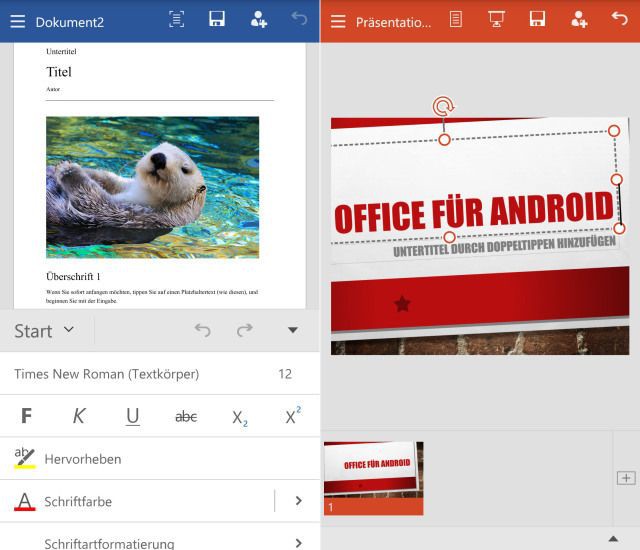Save the Word document
Viewport: 640px width, 550px height.
pyautogui.click(x=217, y=19)
